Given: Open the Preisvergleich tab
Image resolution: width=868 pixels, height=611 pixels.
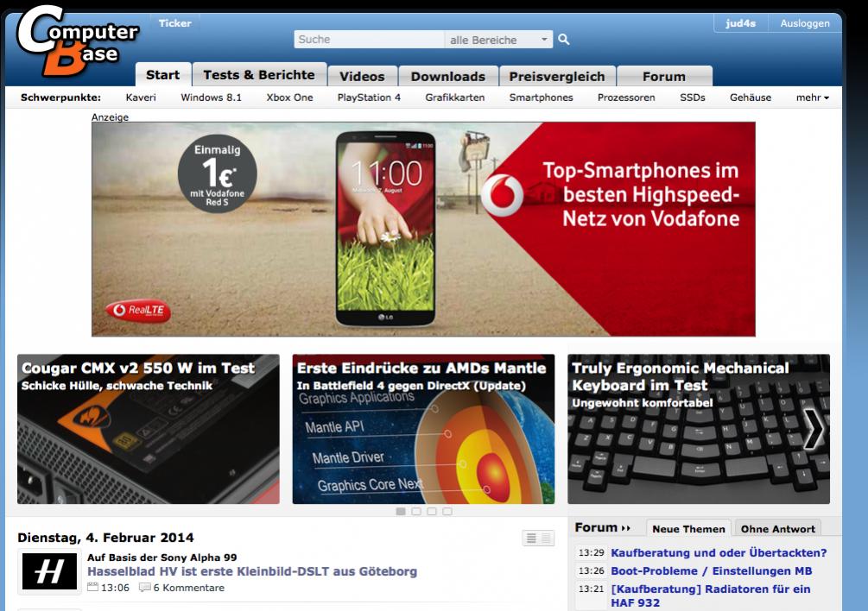Looking at the screenshot, I should tap(557, 76).
